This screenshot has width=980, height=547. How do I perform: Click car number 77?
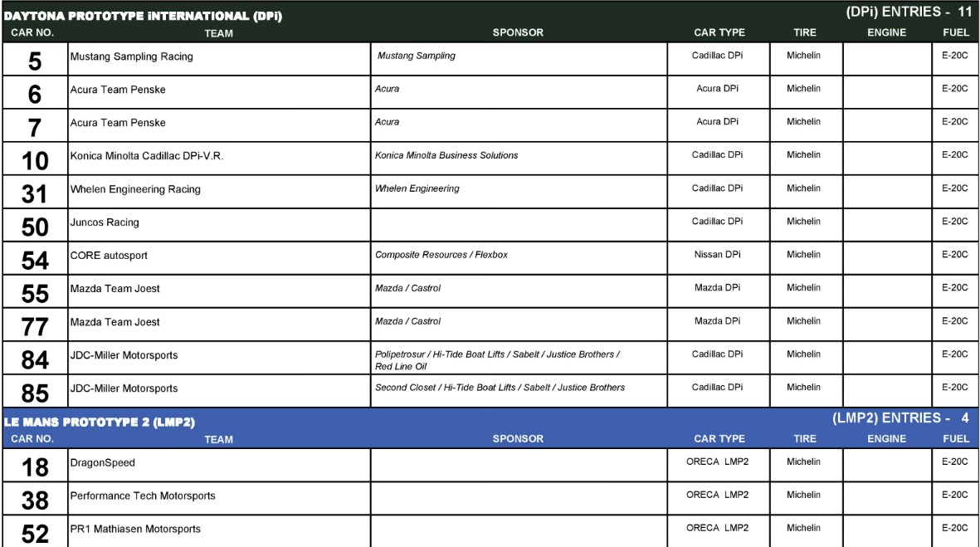35,327
